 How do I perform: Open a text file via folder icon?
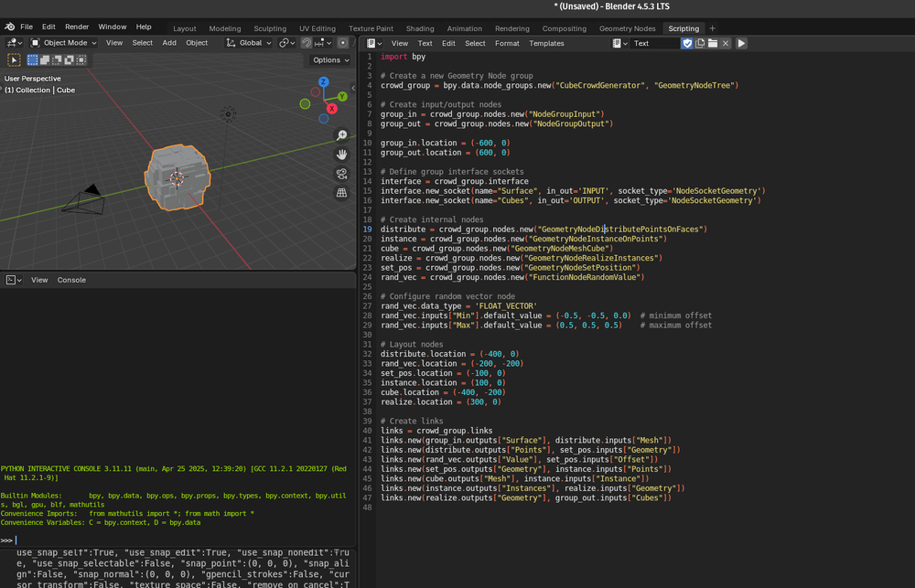(711, 43)
